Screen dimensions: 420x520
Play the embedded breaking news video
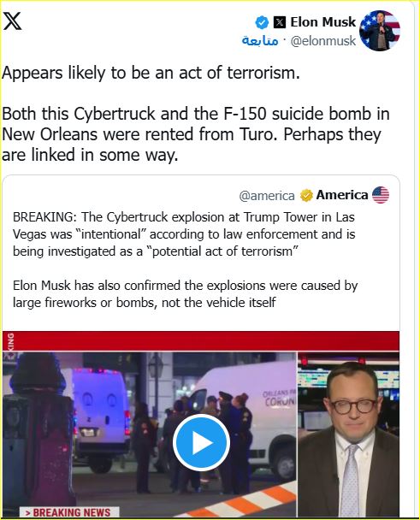coord(201,443)
